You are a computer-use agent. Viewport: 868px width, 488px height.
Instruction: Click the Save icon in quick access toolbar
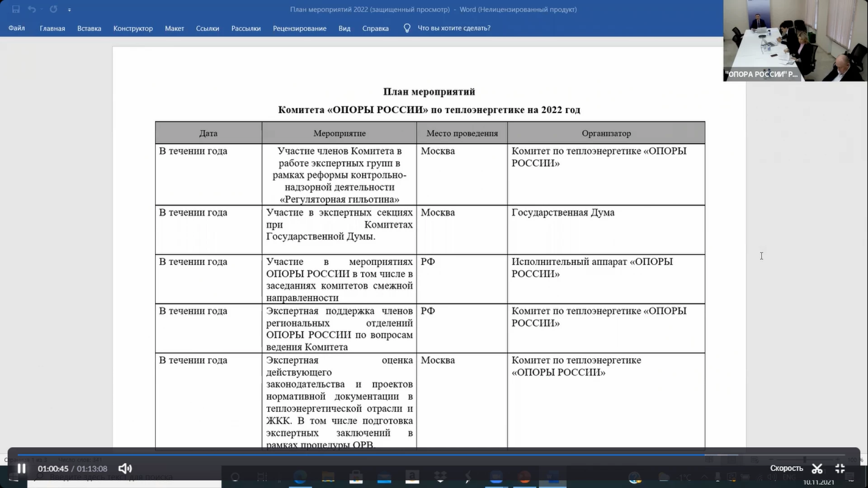(16, 9)
